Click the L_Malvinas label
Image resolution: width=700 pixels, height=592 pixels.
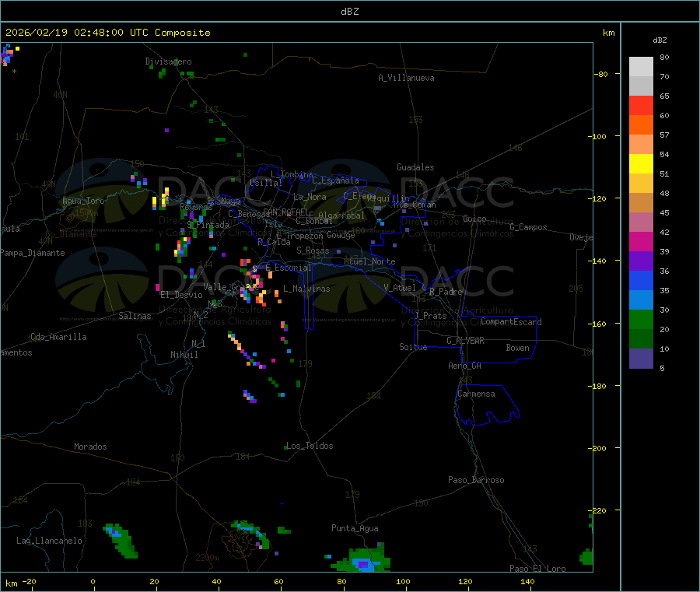click(306, 289)
